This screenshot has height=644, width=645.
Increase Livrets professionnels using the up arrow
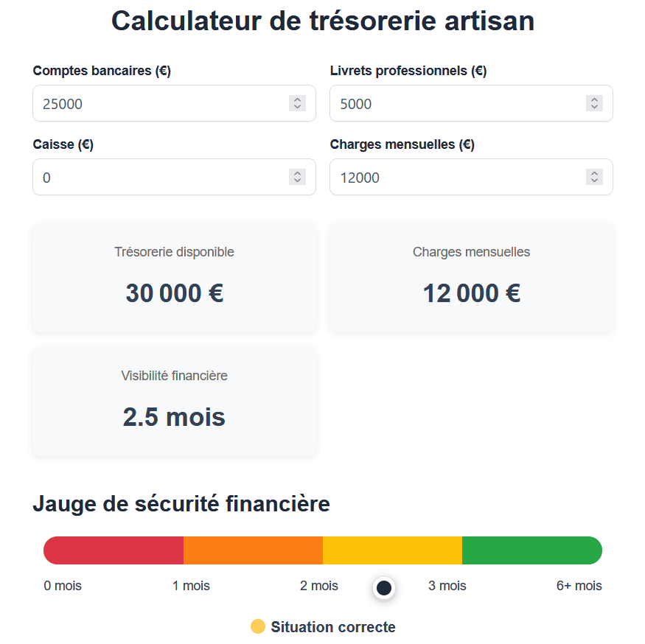pyautogui.click(x=594, y=99)
